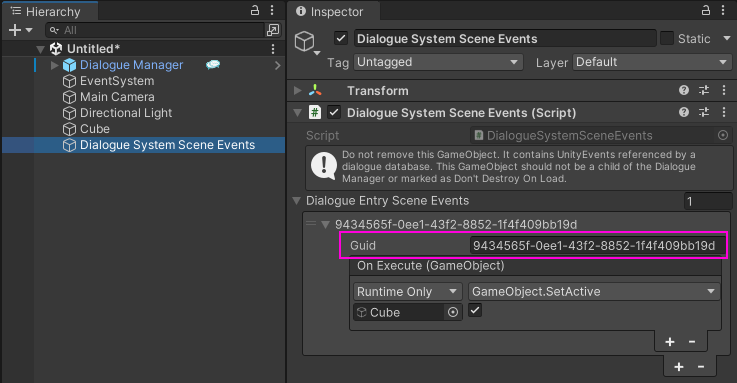The height and width of the screenshot is (383, 737).
Task: Select the Dialogue Manager object
Action: coord(131,65)
